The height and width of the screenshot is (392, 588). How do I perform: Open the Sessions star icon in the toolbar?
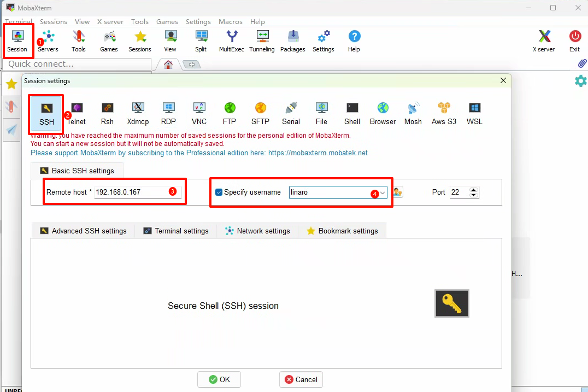pyautogui.click(x=140, y=41)
